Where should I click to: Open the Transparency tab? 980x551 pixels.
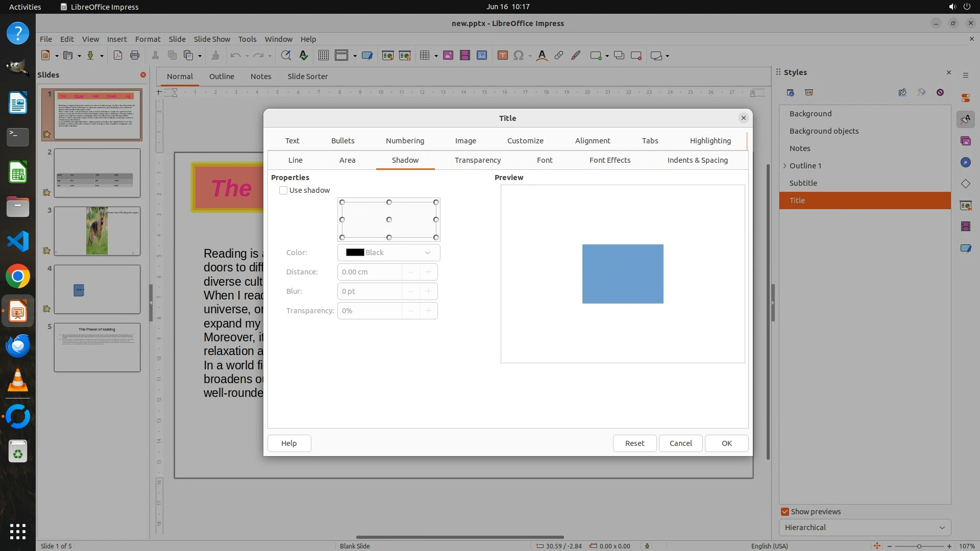click(x=477, y=160)
